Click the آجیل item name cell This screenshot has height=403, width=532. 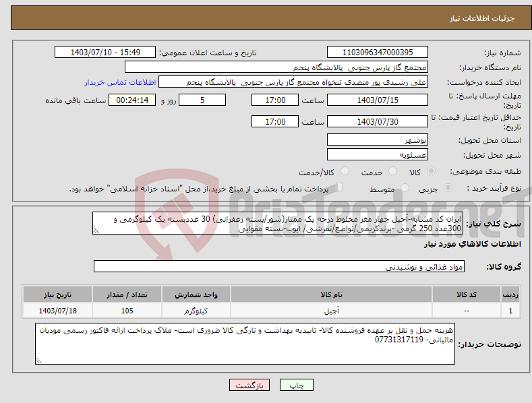[x=331, y=311]
